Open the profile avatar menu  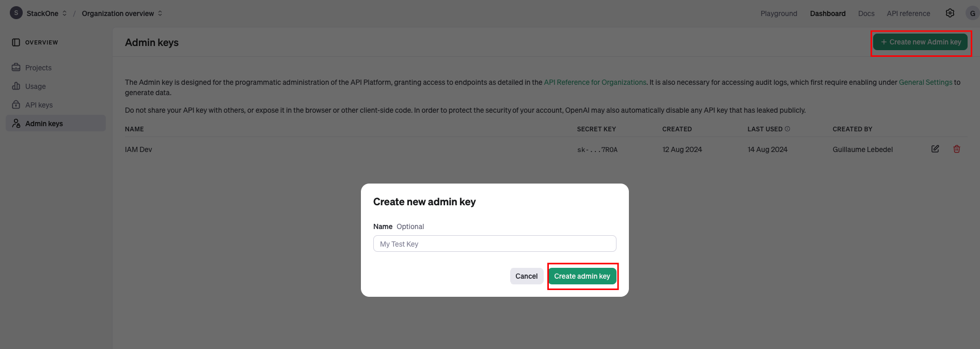click(972, 13)
